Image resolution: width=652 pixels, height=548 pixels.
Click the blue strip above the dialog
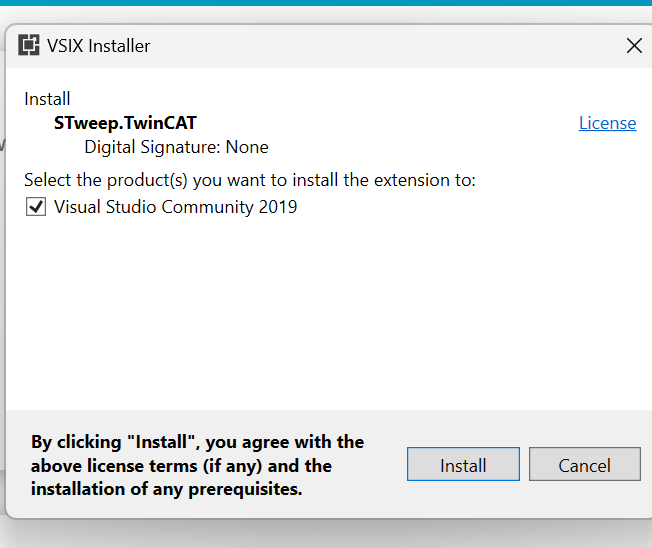tap(326, 2)
